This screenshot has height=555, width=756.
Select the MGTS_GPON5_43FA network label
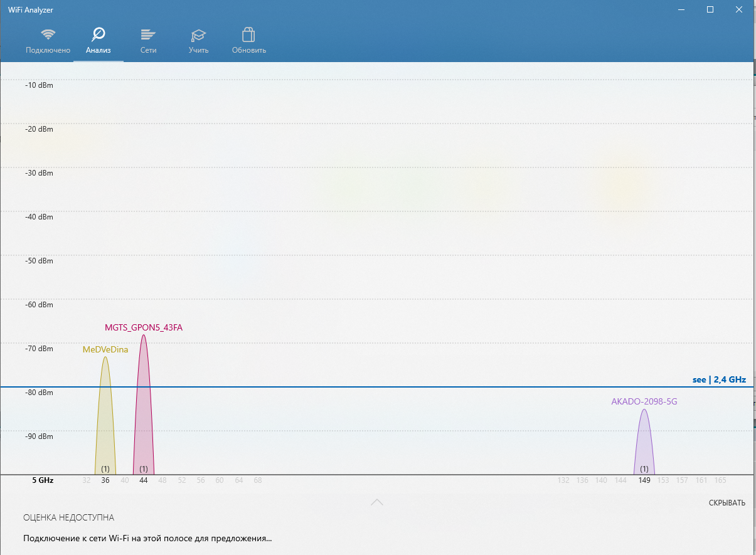coord(144,327)
